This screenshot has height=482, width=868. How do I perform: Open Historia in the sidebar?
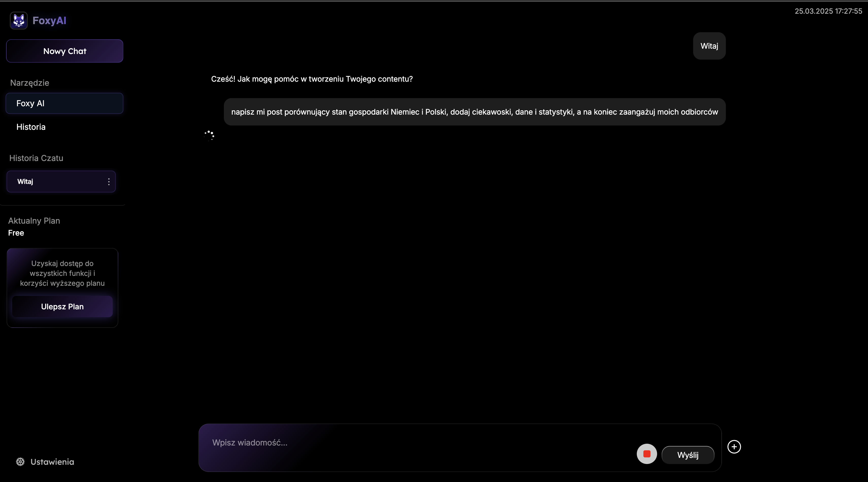[x=31, y=127]
